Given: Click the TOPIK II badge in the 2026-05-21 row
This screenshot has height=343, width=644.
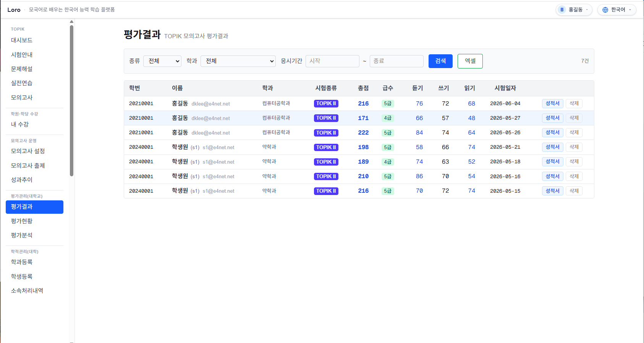Looking at the screenshot, I should click(326, 147).
